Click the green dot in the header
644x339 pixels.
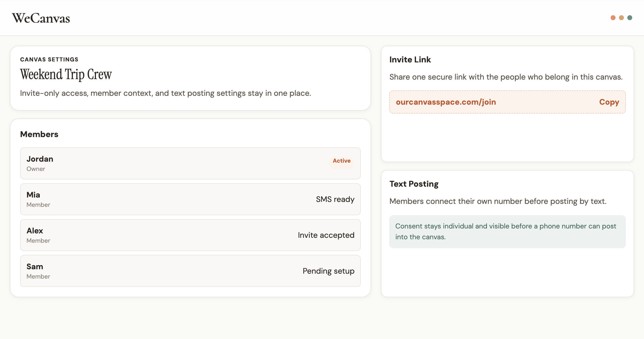point(630,18)
